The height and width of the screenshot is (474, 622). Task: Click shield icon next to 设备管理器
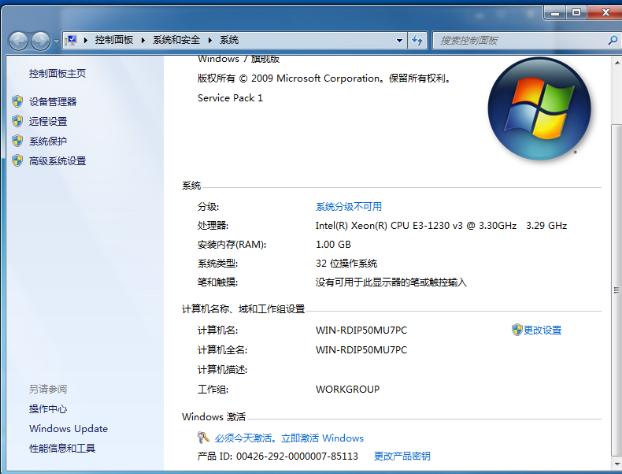pos(17,101)
